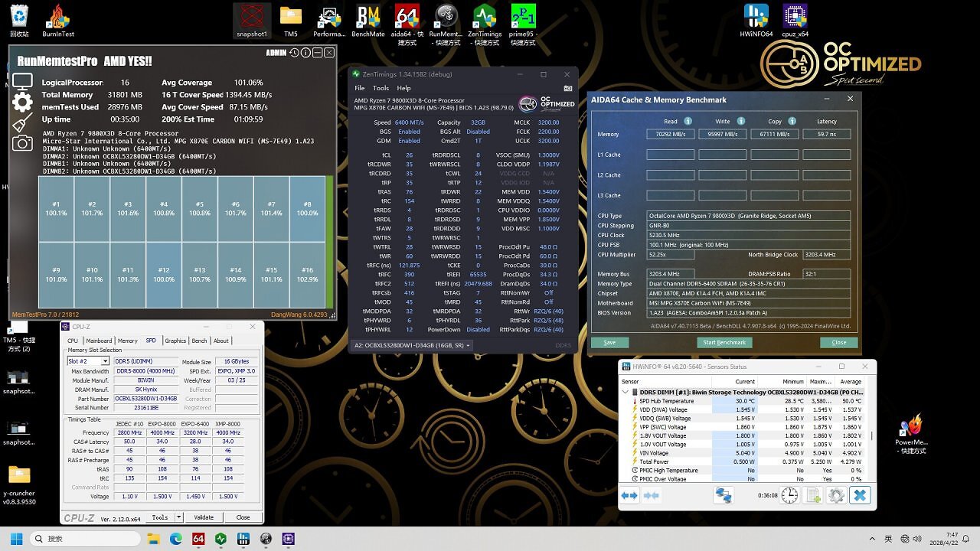The width and height of the screenshot is (980, 551).
Task: Click the info icon next to Read
Action: pos(688,121)
